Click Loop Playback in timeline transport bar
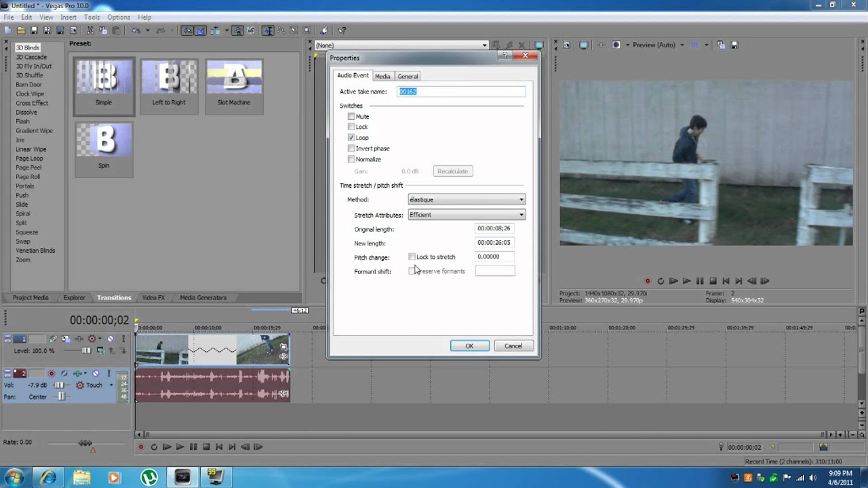Viewport: 868px width, 488px height. [154, 447]
